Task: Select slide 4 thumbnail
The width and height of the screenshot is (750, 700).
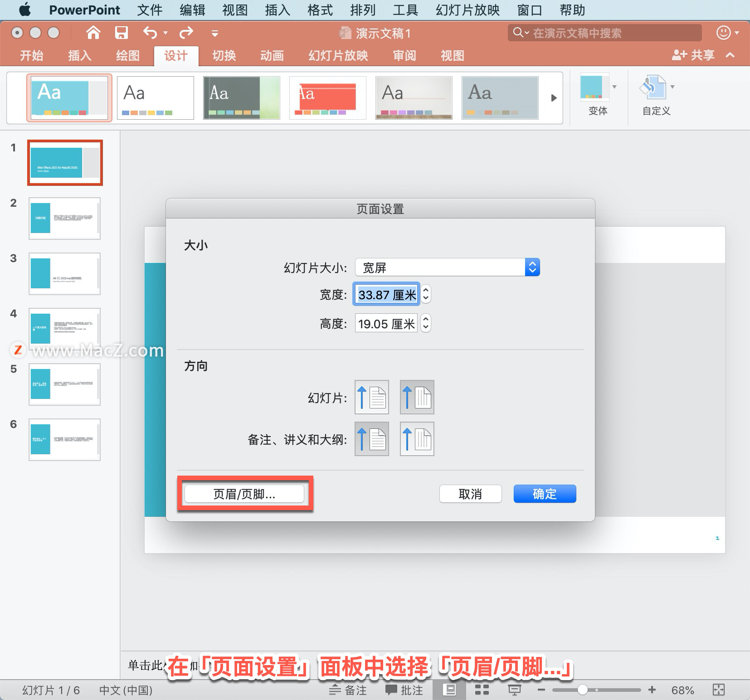Action: coord(64,329)
